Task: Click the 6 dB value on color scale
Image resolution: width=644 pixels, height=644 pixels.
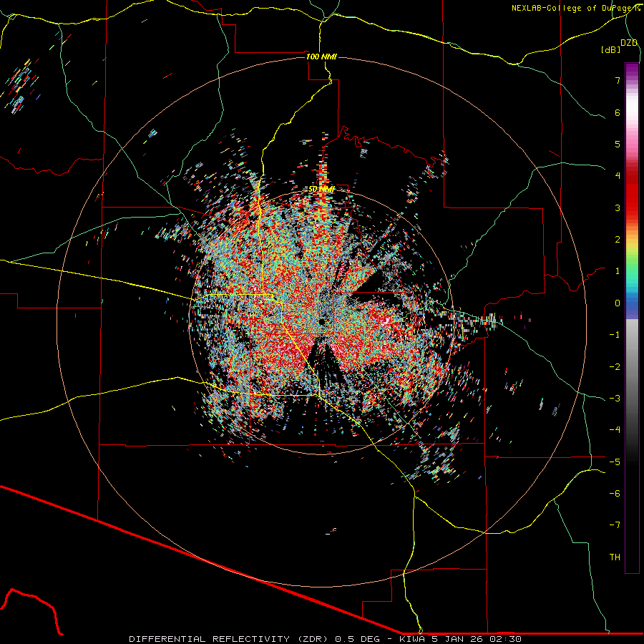Action: tap(618, 112)
